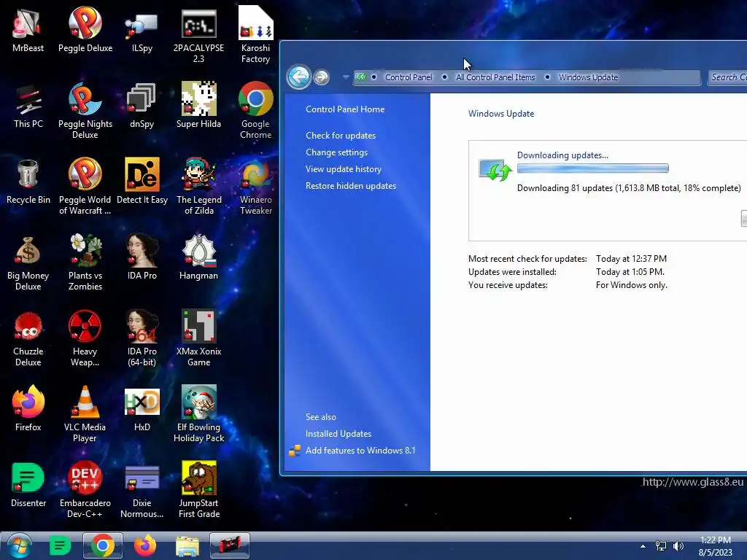The width and height of the screenshot is (747, 560).
Task: Select the Big Money Deluxe icon
Action: tap(28, 262)
